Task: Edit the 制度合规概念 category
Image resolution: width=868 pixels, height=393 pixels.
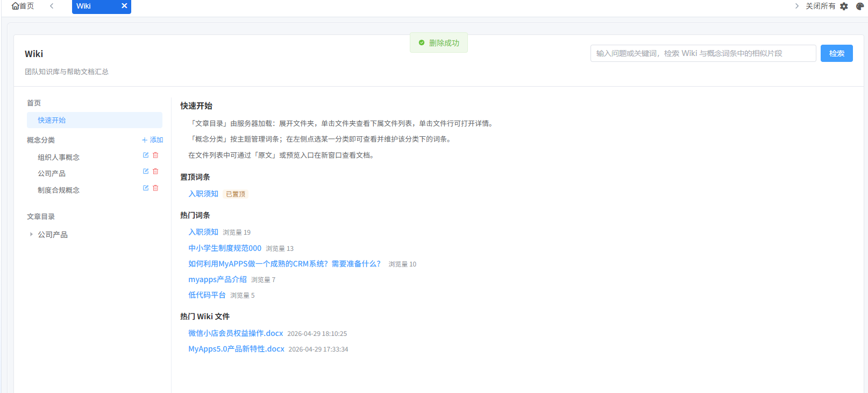Action: [x=145, y=188]
